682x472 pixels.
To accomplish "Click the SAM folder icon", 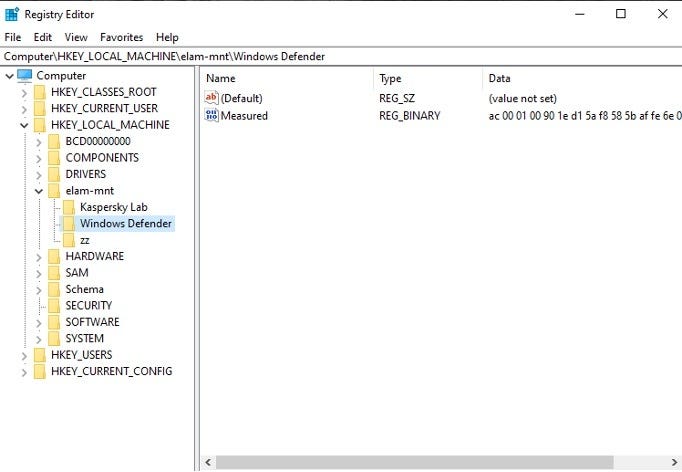I will [54, 273].
